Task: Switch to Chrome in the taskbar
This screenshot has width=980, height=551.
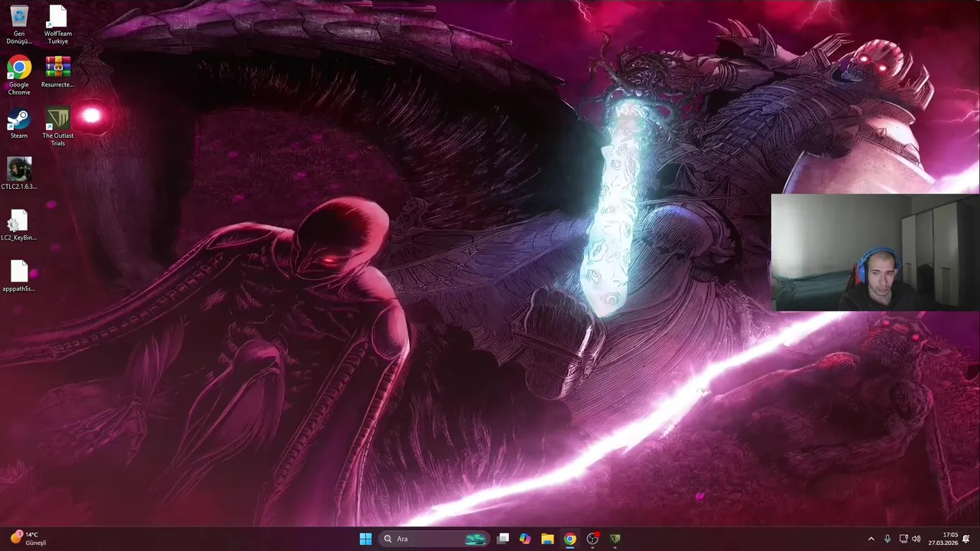Action: 570,539
